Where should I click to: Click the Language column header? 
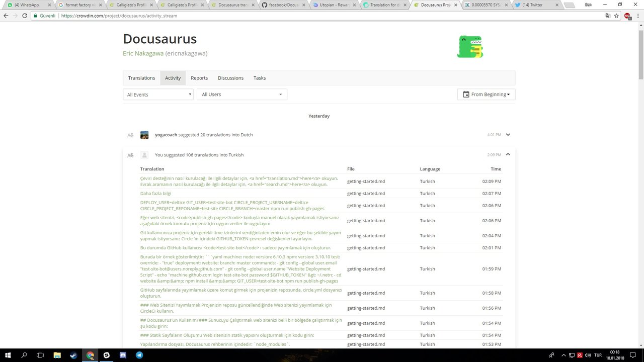click(x=430, y=169)
